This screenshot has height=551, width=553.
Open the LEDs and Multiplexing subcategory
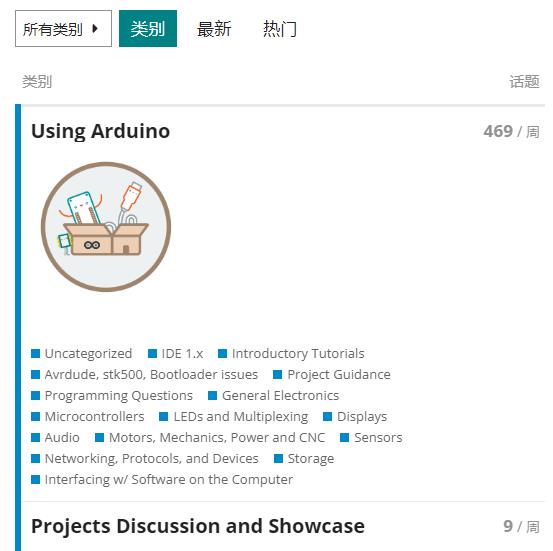[x=241, y=417]
